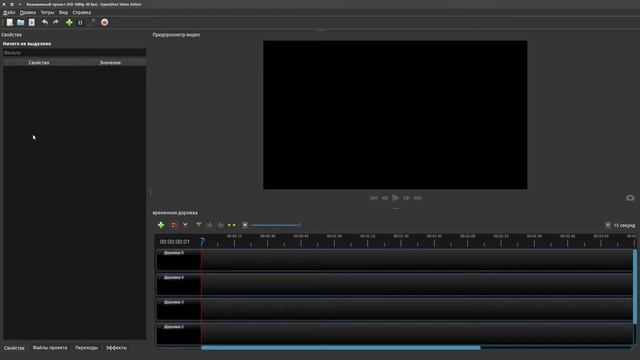The height and width of the screenshot is (360, 640).
Task: Click the Предпросмотр видео panel title
Action: point(176,35)
